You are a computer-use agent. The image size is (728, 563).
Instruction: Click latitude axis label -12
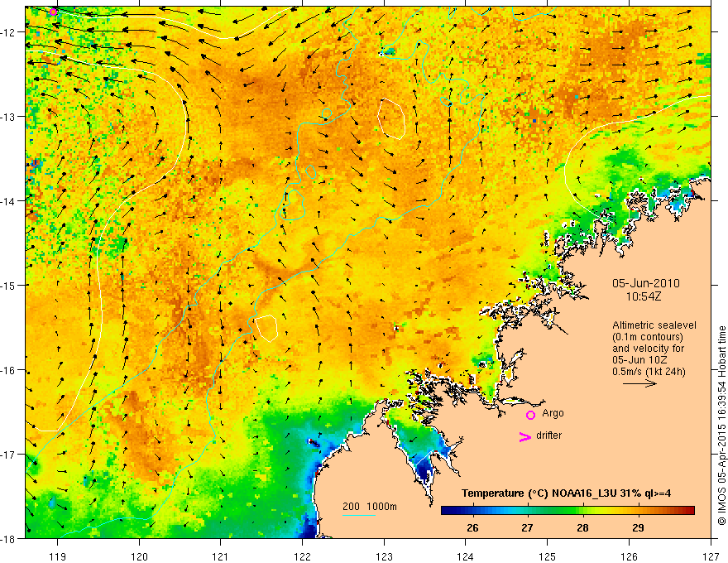[10, 32]
